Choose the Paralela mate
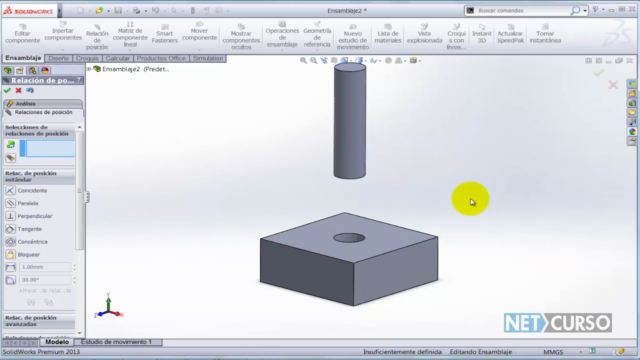Image resolution: width=640 pixels, height=360 pixels. (22, 203)
